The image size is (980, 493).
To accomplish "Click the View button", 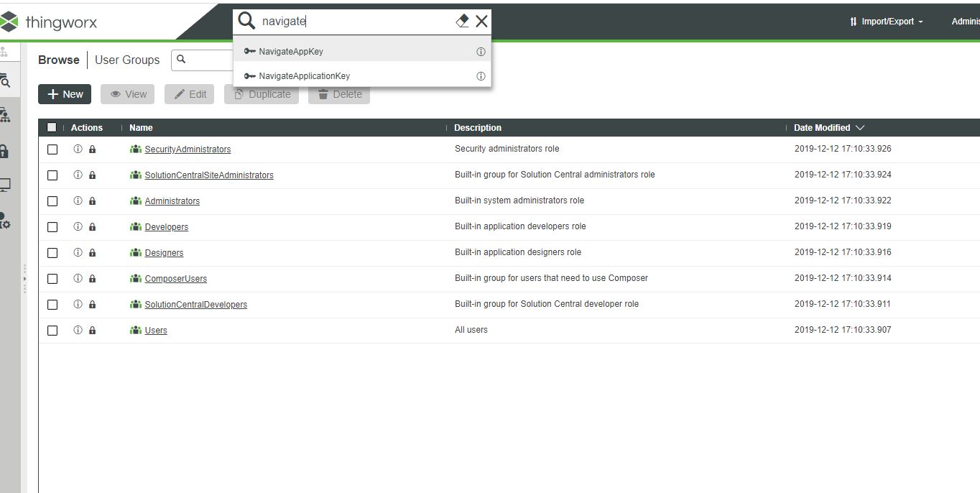I will click(128, 94).
